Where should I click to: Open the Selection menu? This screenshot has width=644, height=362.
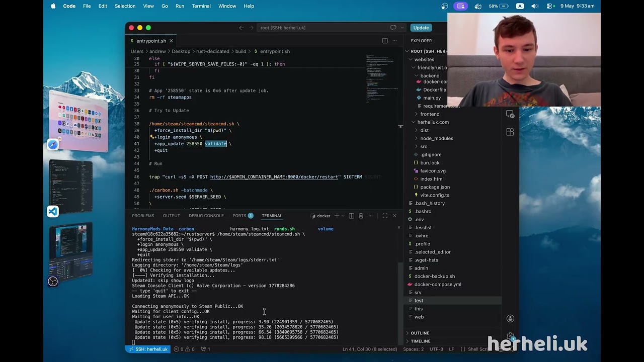125,6
